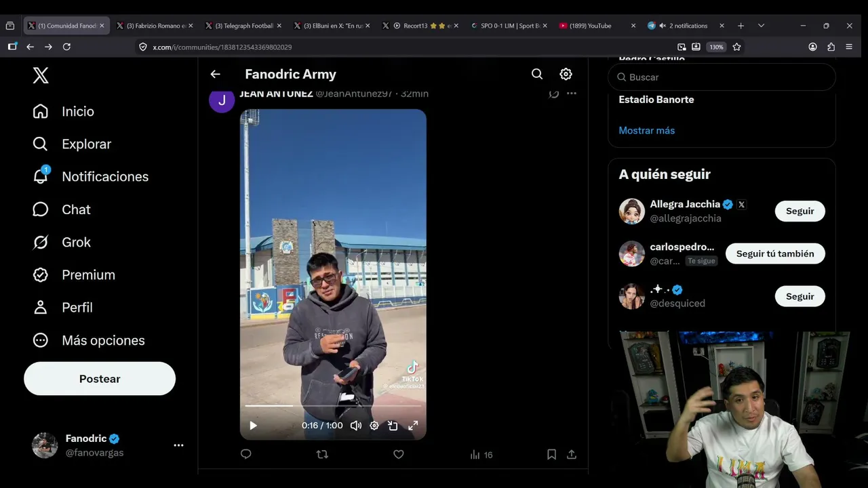Open Grok in the sidebar
This screenshot has width=868, height=488.
[x=62, y=242]
